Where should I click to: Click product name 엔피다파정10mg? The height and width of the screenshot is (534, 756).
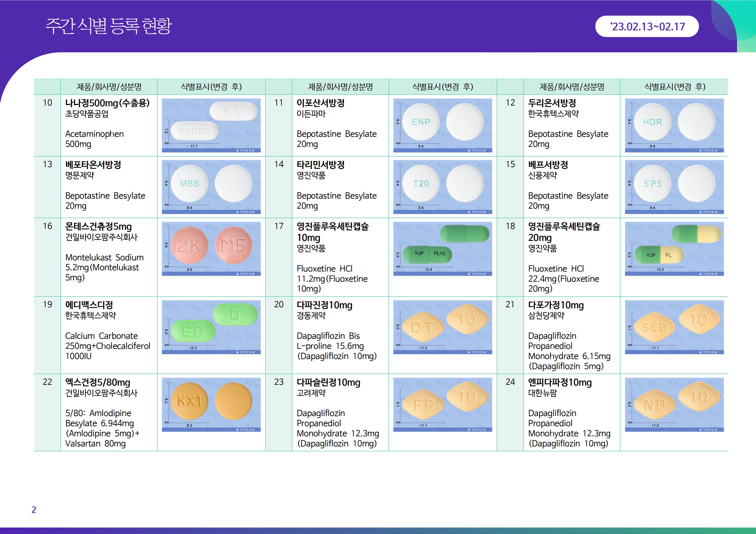click(x=560, y=382)
